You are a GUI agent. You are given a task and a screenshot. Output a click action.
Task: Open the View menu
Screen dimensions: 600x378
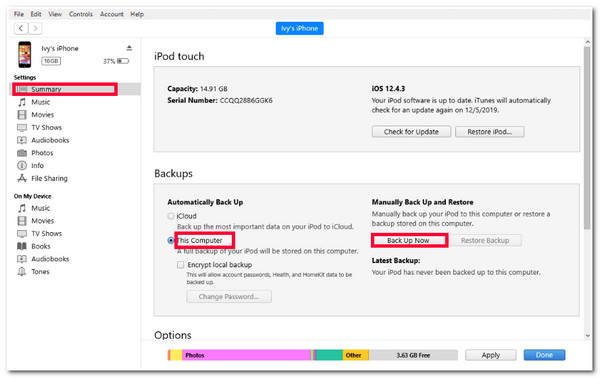55,14
